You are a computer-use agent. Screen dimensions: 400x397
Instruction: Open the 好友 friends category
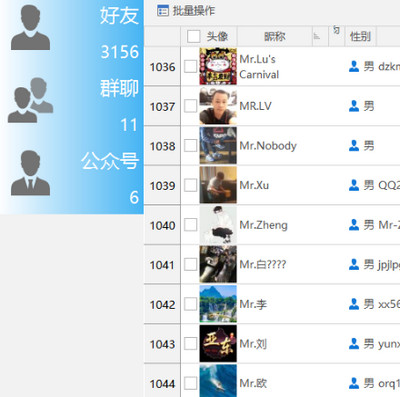click(119, 16)
